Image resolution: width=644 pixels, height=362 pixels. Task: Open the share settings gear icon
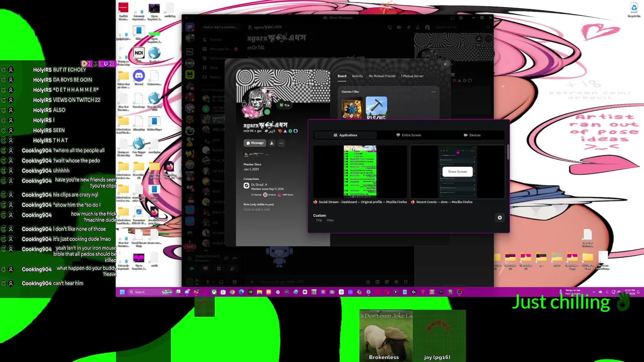(x=500, y=218)
